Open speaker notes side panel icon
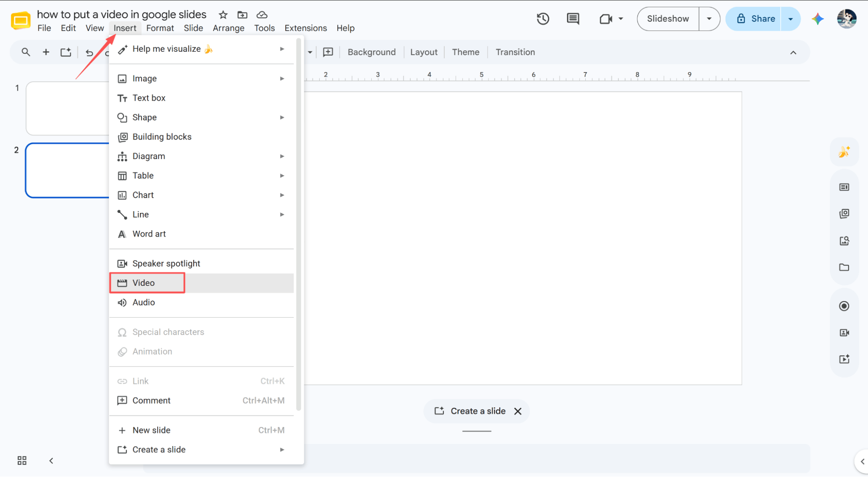 coord(844,187)
